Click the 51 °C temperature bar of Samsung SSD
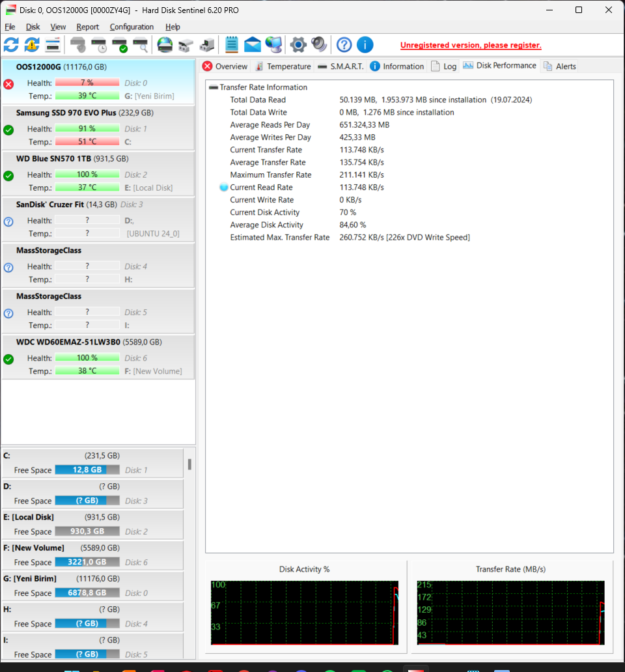This screenshot has width=625, height=672. coord(87,141)
